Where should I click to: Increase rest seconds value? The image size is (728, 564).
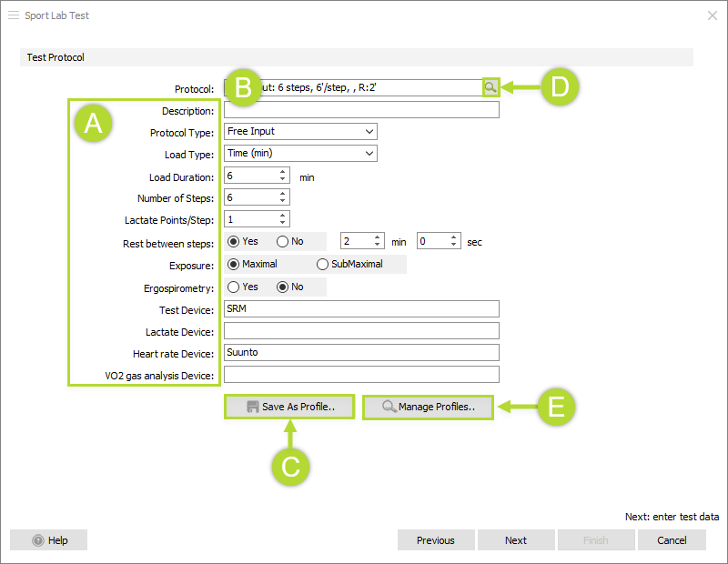tap(453, 237)
